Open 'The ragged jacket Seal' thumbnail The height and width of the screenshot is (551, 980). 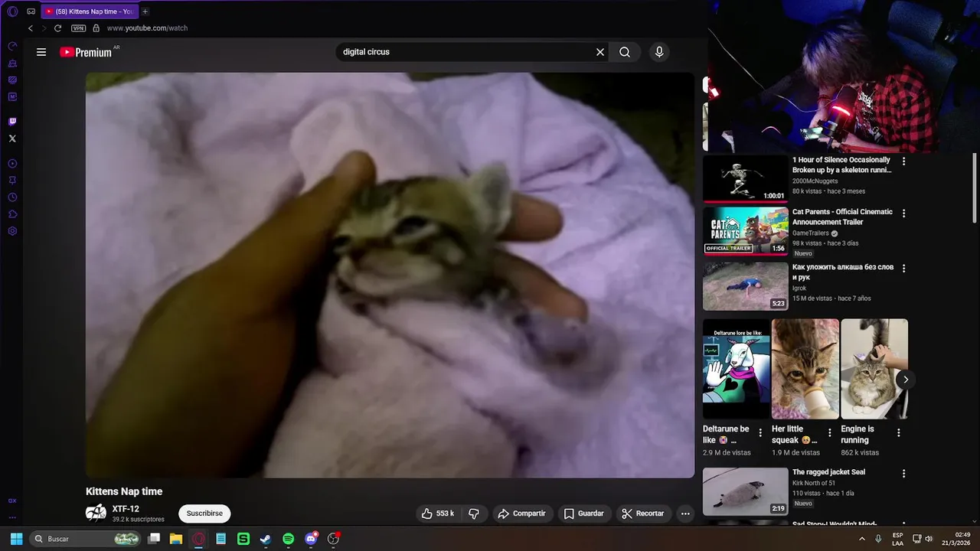click(x=745, y=491)
